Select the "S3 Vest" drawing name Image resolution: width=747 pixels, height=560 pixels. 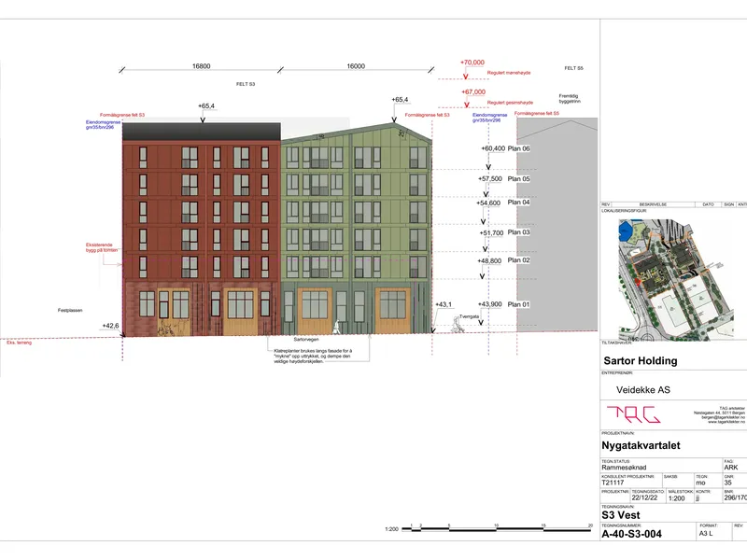621,515
